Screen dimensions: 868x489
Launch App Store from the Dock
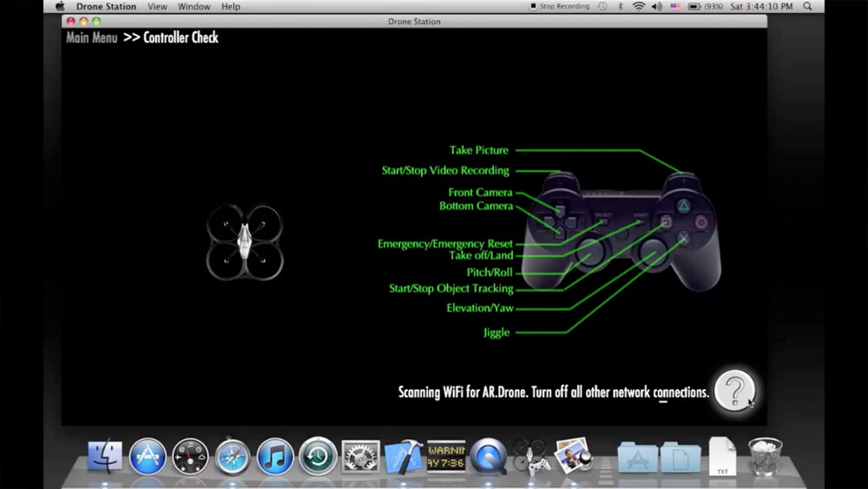[148, 456]
